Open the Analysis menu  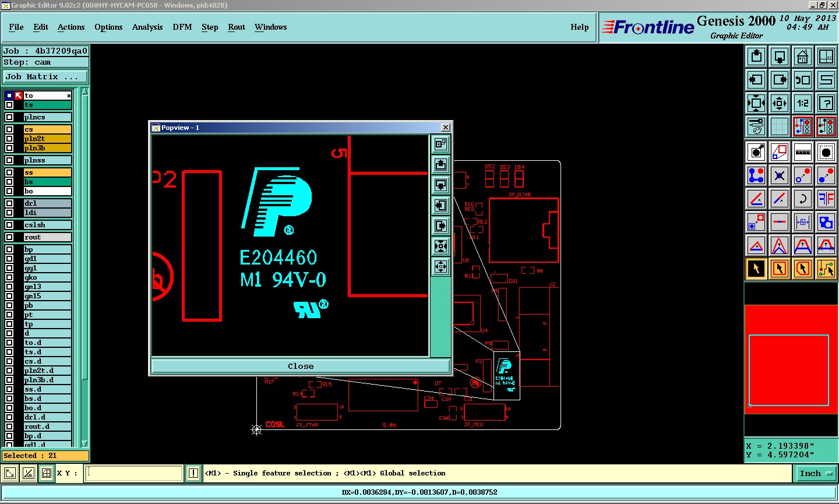pyautogui.click(x=147, y=27)
